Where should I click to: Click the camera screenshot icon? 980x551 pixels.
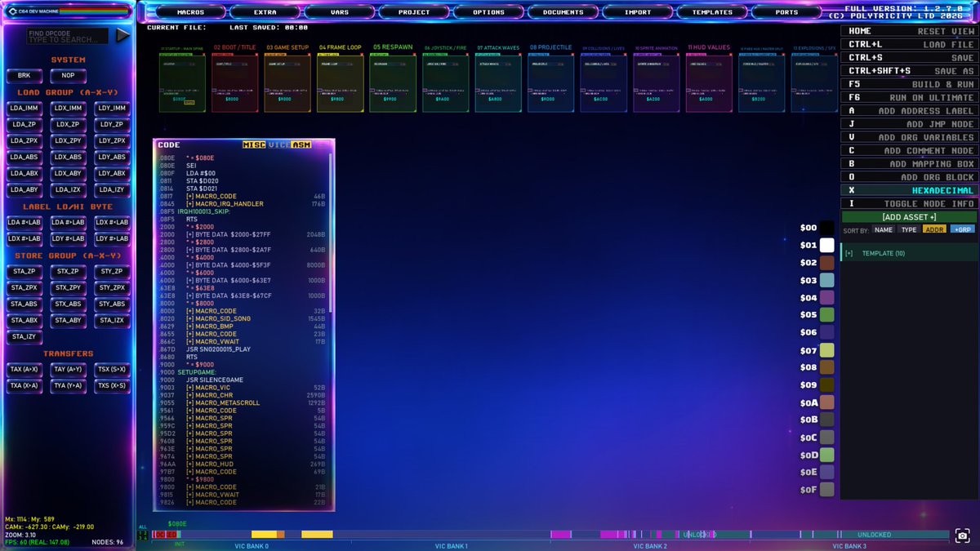[964, 535]
